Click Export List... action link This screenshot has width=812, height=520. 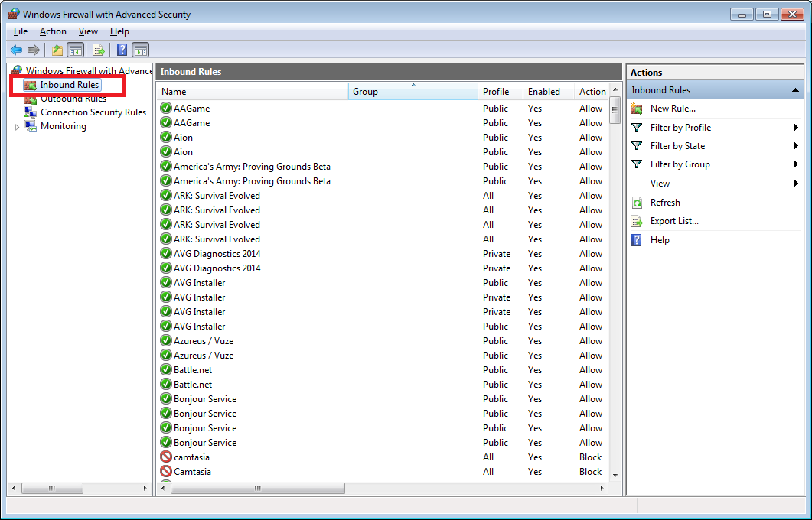(674, 221)
